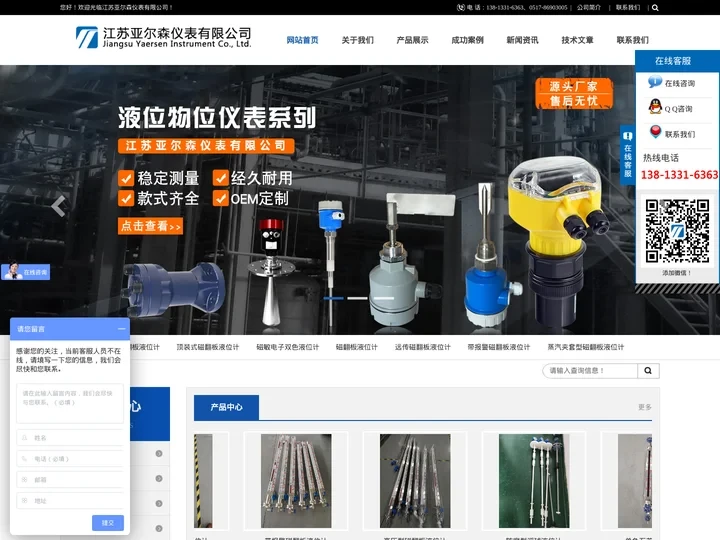Select the first blue banner slide indicator
720x540 pixels.
pyautogui.click(x=333, y=298)
